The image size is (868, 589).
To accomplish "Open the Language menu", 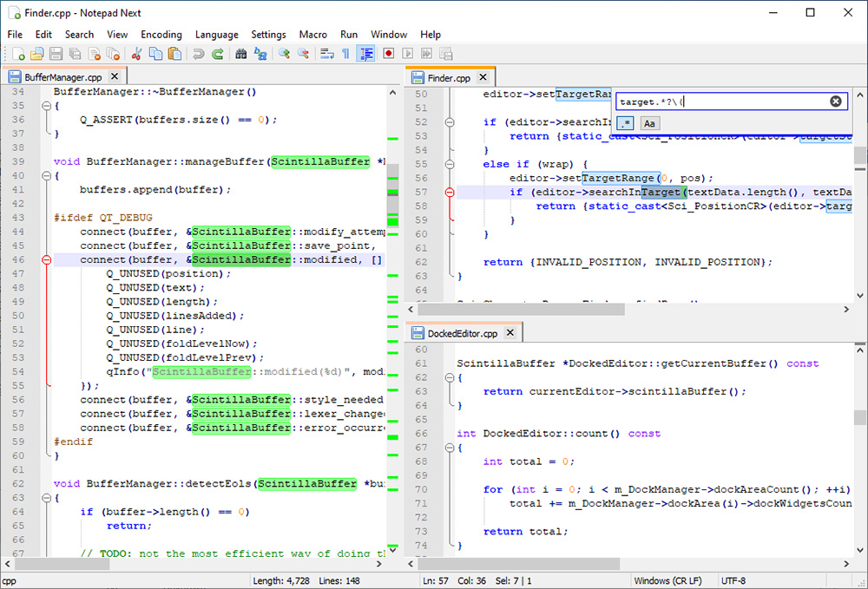I will pyautogui.click(x=216, y=35).
